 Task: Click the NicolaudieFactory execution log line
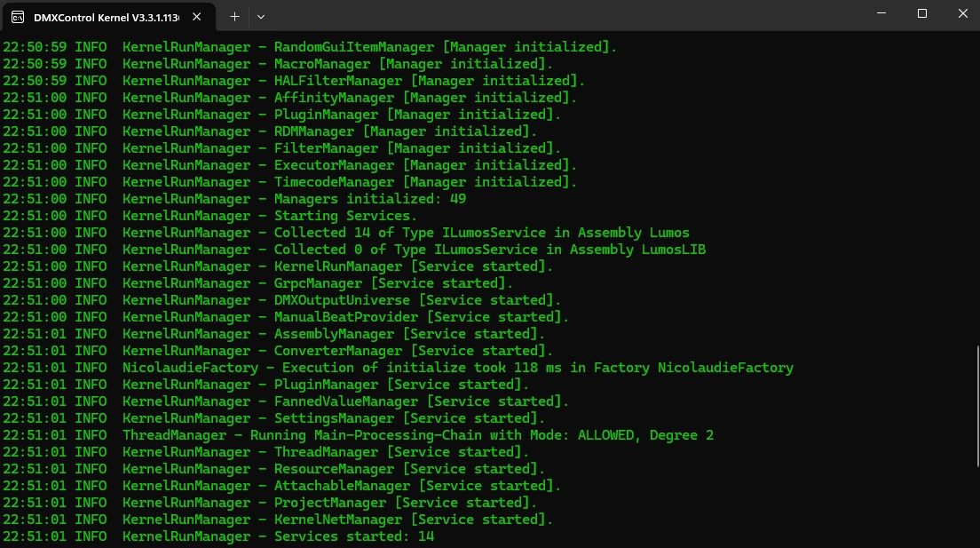tap(398, 368)
